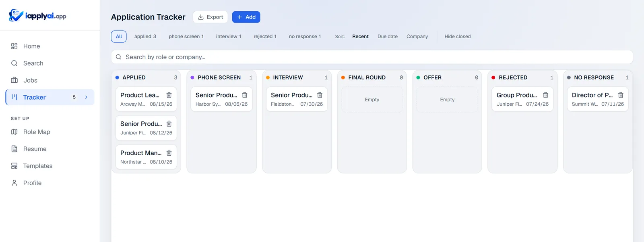Expand the Tracker chevron arrow

(x=86, y=97)
